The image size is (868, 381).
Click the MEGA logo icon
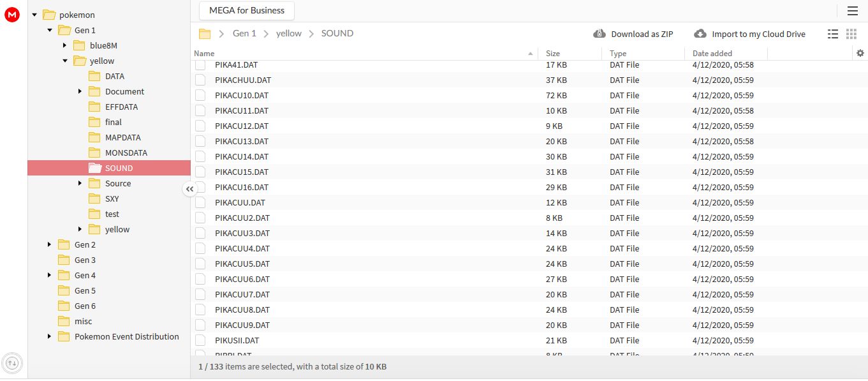12,15
